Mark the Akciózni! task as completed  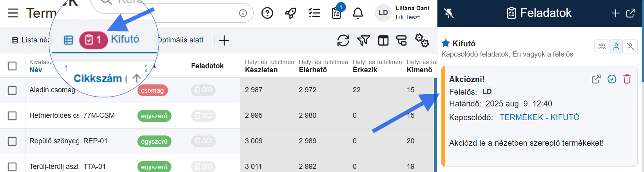click(x=612, y=79)
